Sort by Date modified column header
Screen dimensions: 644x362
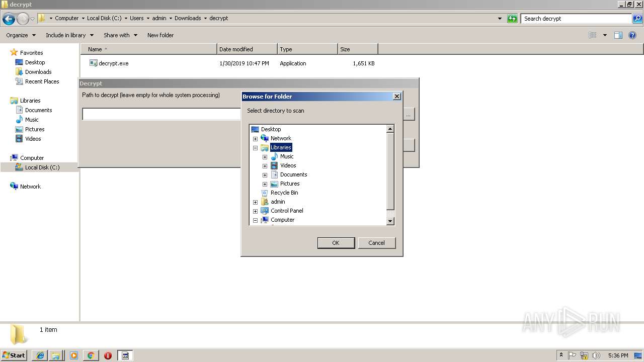[247, 49]
